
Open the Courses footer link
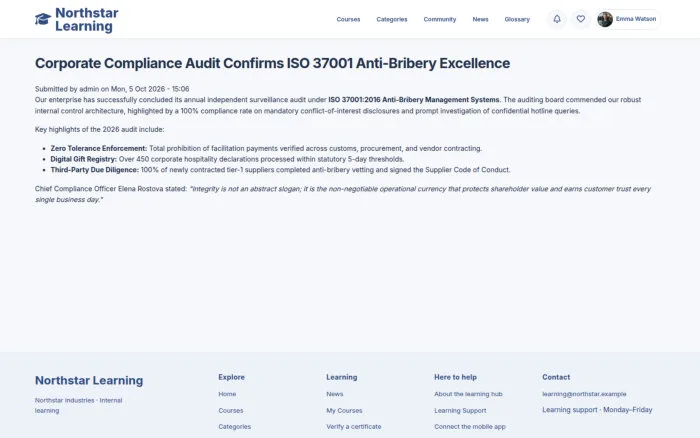(231, 411)
